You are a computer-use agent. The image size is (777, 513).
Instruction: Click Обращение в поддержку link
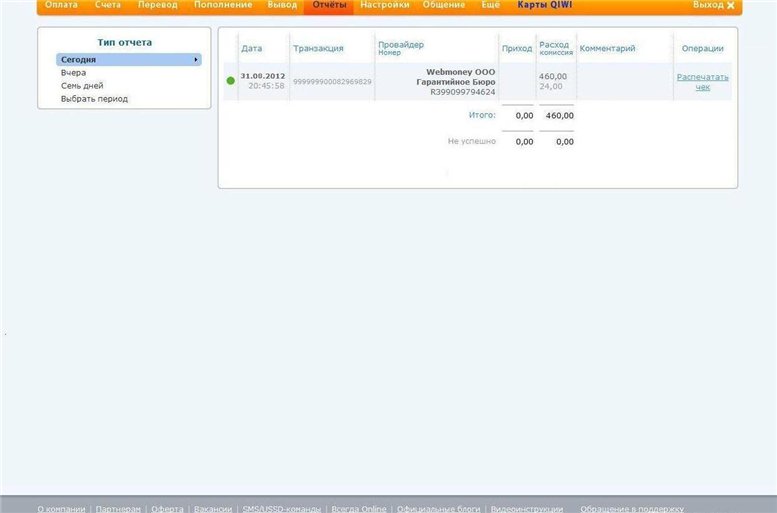pos(631,508)
